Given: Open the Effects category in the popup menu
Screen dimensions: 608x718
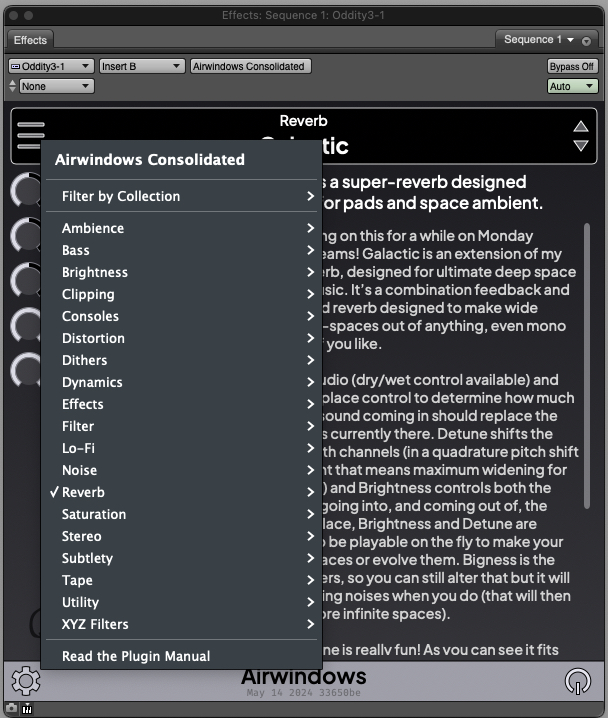Looking at the screenshot, I should [x=181, y=404].
